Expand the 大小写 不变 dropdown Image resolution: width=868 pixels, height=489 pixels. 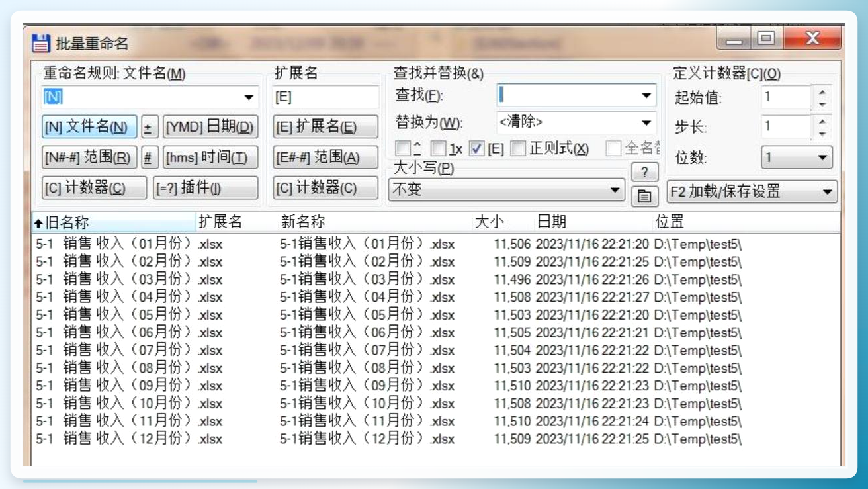click(x=615, y=190)
